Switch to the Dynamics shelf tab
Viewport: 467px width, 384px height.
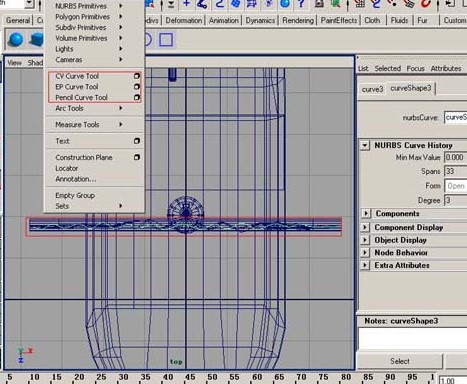pyautogui.click(x=260, y=20)
